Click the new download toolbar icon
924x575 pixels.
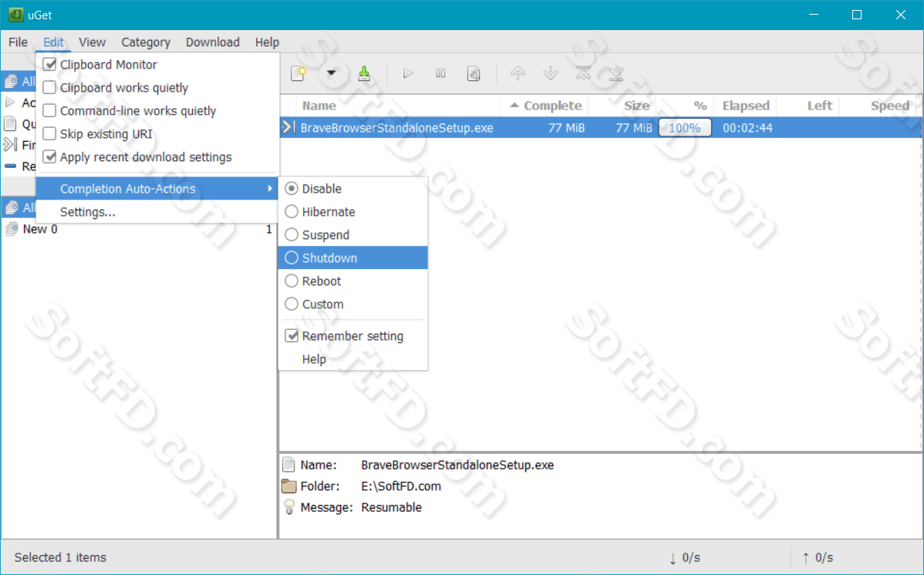point(298,74)
